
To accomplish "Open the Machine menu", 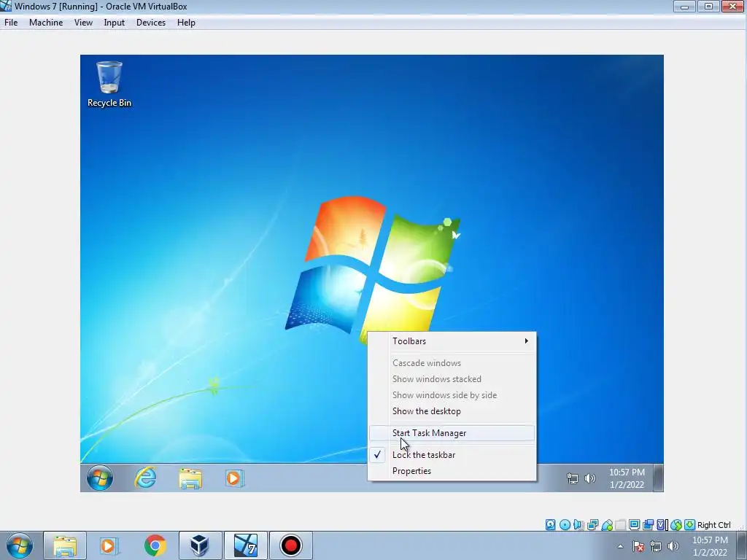I will [x=46, y=23].
